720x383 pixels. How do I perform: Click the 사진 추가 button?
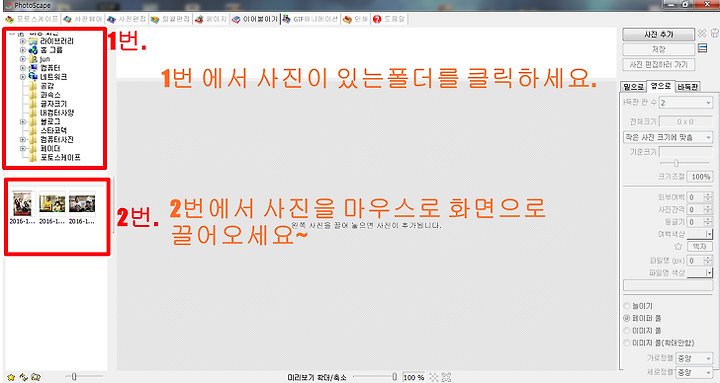pyautogui.click(x=658, y=34)
